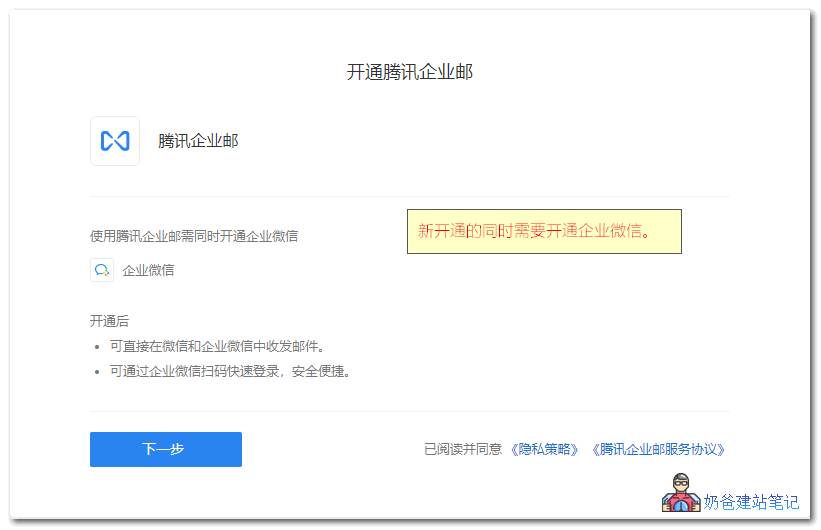
Task: Click the 已阅读并同意 text
Action: tap(463, 449)
